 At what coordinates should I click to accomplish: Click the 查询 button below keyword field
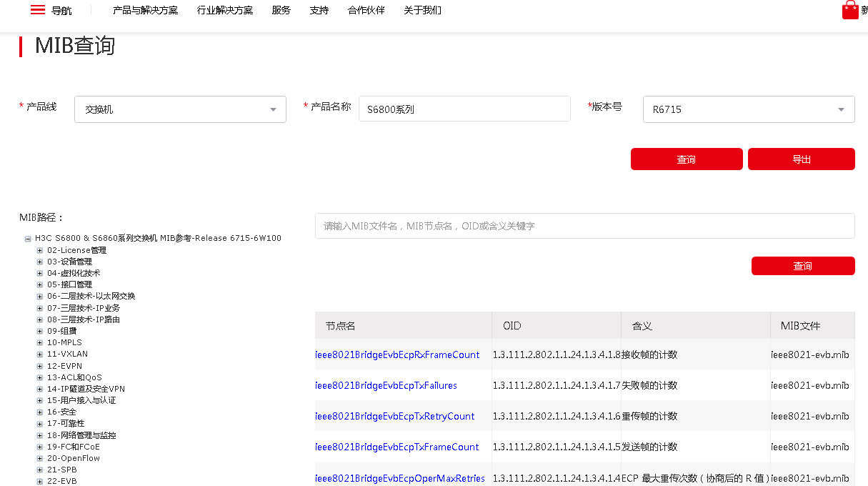(803, 266)
